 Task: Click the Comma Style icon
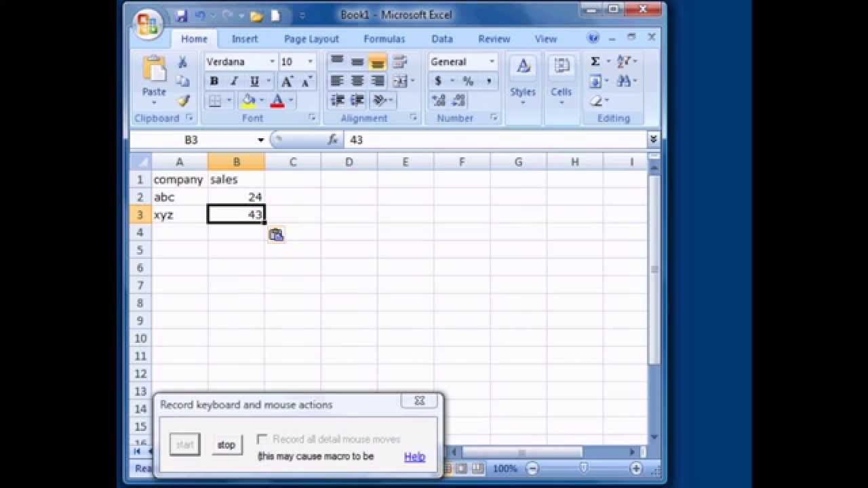(x=488, y=81)
